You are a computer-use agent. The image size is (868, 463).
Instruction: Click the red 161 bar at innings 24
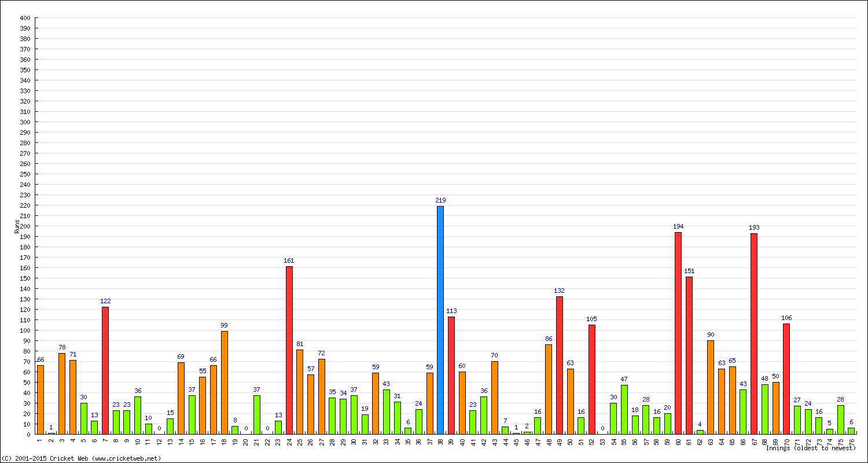289,350
